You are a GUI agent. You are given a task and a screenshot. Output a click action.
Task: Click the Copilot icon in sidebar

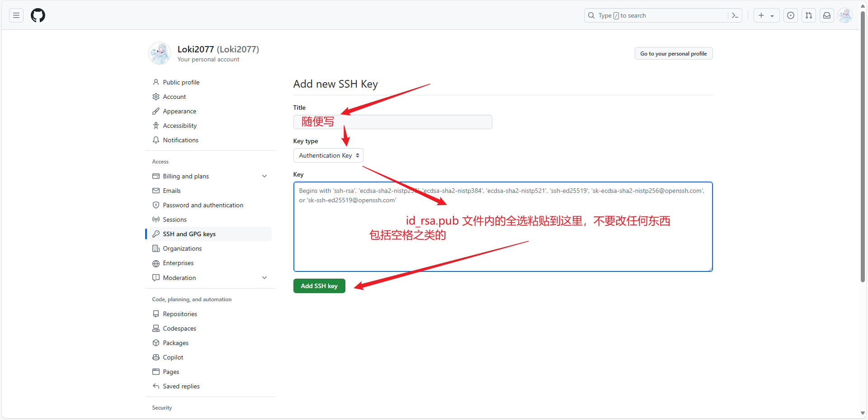[156, 357]
